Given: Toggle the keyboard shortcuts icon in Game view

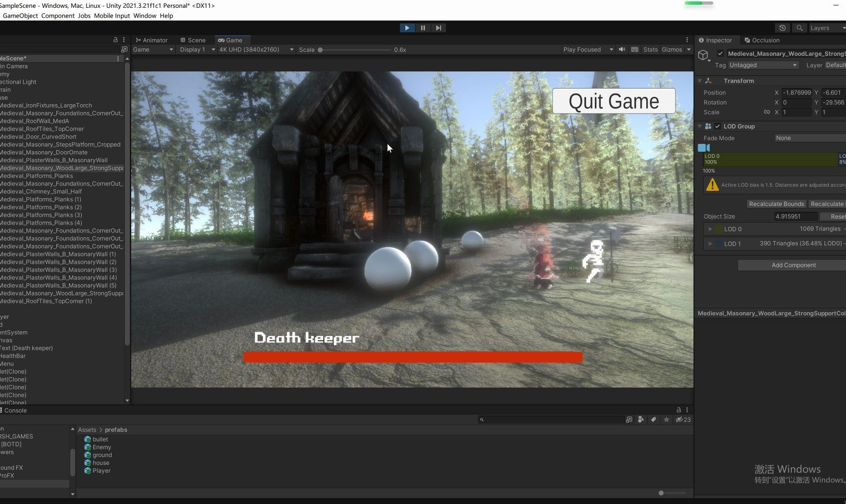Looking at the screenshot, I should point(634,49).
